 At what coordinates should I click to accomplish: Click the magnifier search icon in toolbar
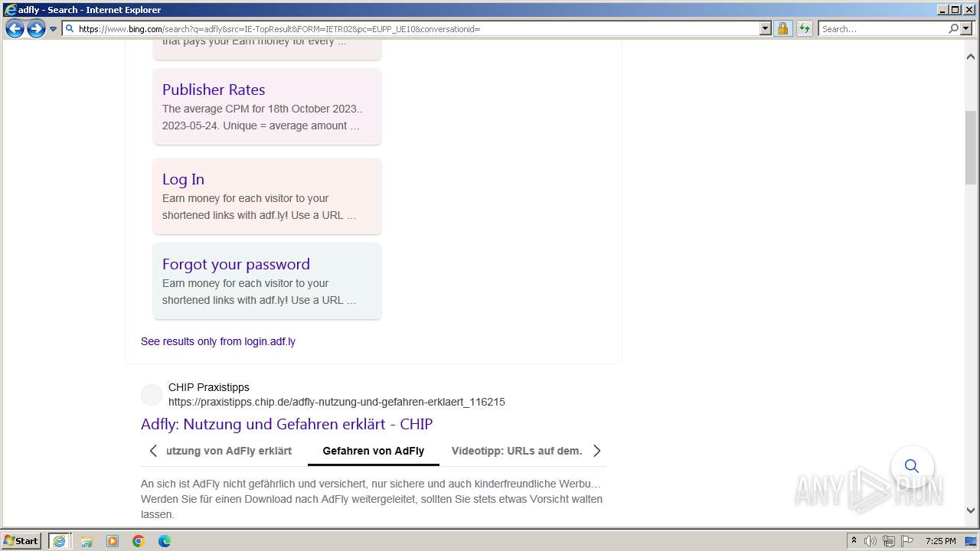[953, 29]
